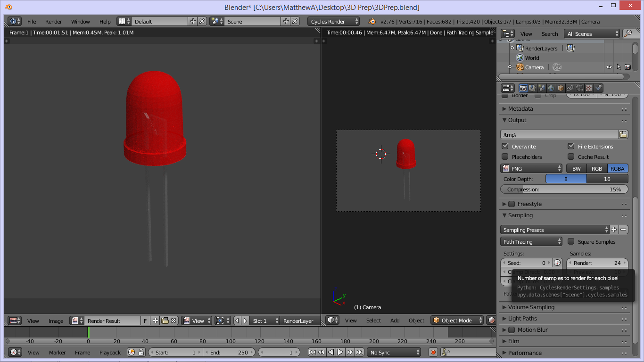Click the /tmp\ output path field
This screenshot has width=644, height=362.
coord(559,134)
